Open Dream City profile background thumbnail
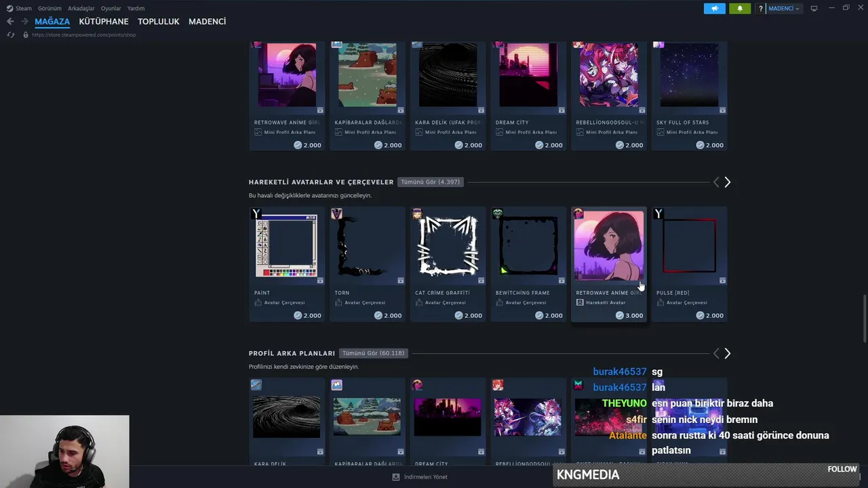Viewport: 868px width, 488px height. 448,417
